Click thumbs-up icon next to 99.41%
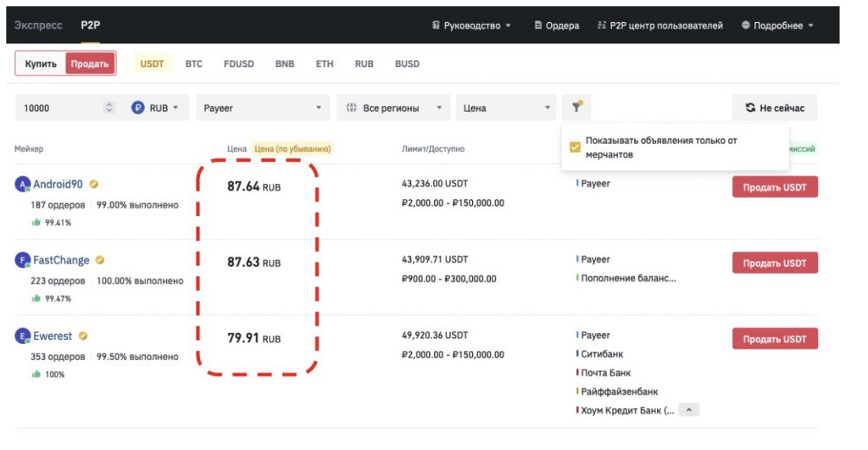Screen dimensions: 868x450 tap(36, 223)
